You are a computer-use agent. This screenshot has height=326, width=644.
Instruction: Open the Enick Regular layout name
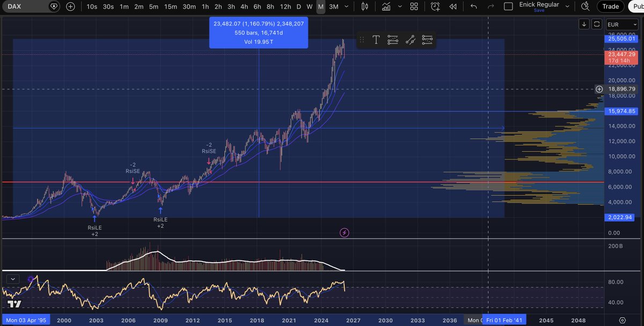click(x=539, y=4)
